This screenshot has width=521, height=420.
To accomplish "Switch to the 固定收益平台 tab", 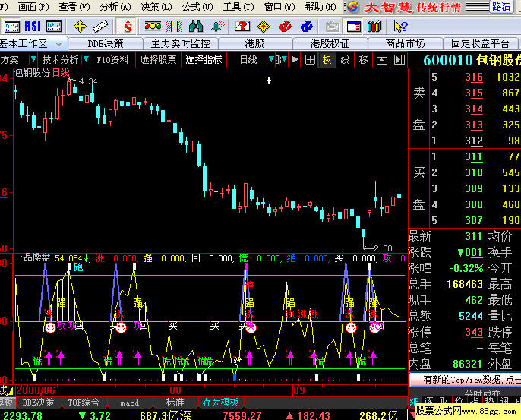I will point(480,43).
